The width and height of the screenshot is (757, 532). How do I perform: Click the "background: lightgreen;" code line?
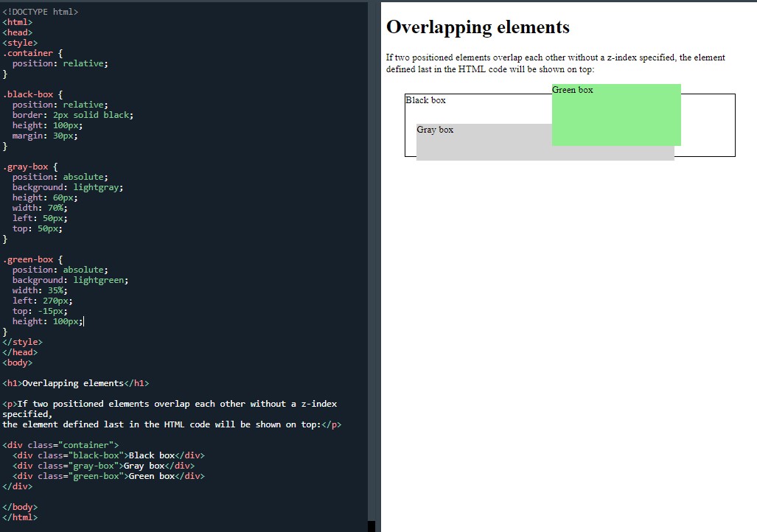click(70, 280)
